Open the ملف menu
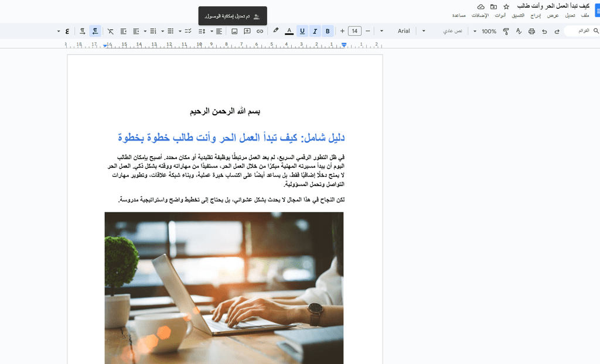 point(585,15)
